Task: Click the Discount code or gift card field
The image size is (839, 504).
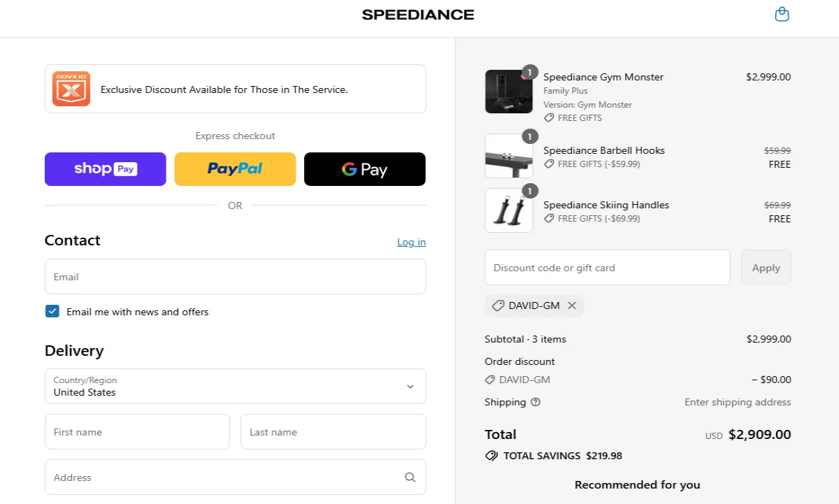Action: click(607, 268)
